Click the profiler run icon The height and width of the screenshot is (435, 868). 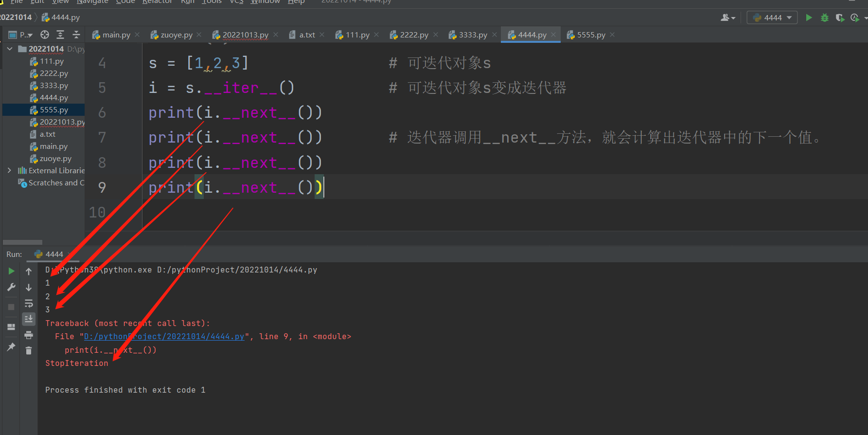click(x=855, y=18)
